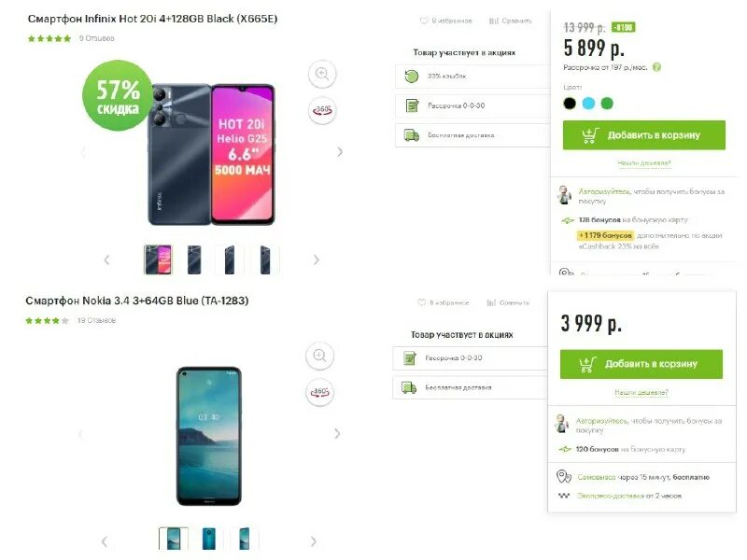747x560 pixels.
Task: Open 360 view for Infinix Hot 20i
Action: [x=322, y=110]
